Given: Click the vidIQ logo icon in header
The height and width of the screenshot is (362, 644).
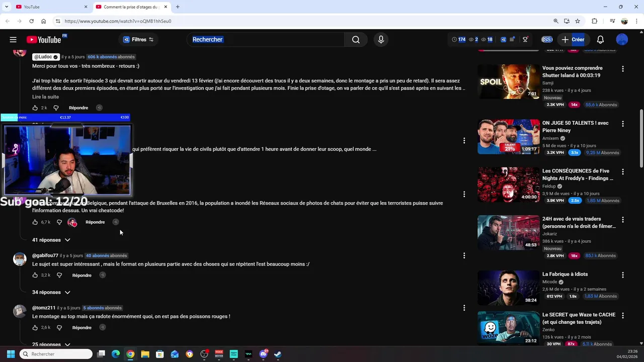Looking at the screenshot, I should (504, 39).
